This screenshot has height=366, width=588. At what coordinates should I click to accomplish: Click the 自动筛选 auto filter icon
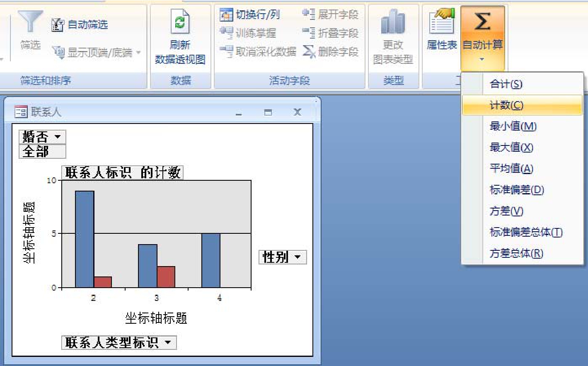coord(57,25)
